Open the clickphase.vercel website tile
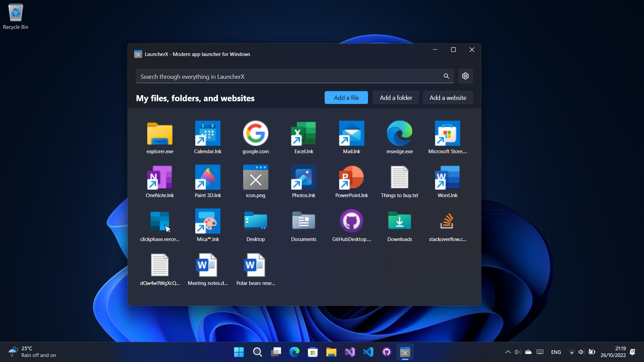 click(160, 226)
